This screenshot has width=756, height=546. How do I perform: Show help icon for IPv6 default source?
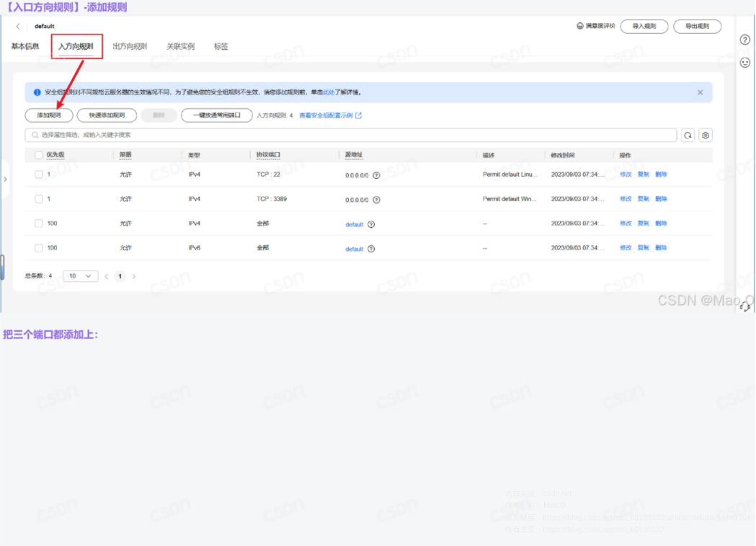[x=371, y=250]
